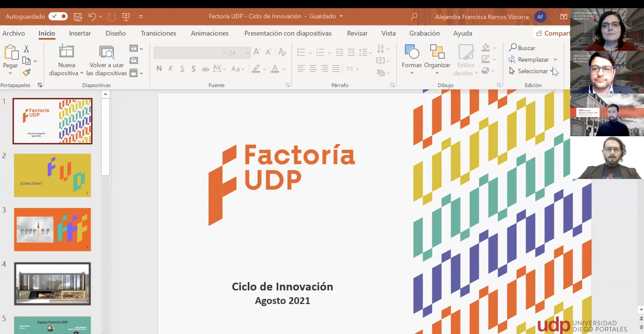Click the Nueva diapositiva button

66,60
